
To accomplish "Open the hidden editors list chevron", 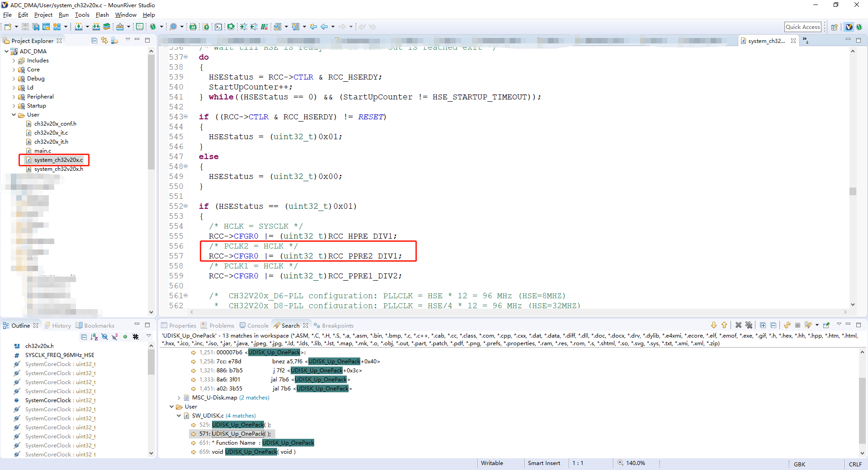I will [806, 41].
